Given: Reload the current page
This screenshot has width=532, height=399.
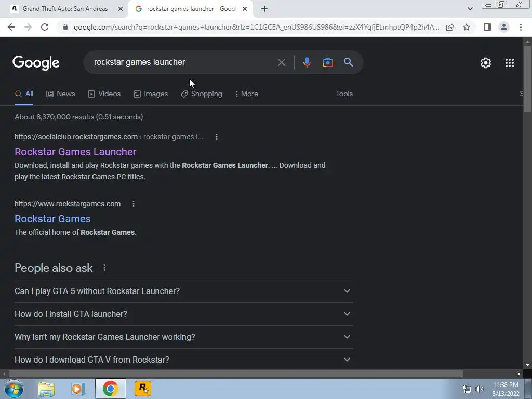Looking at the screenshot, I should [45, 27].
